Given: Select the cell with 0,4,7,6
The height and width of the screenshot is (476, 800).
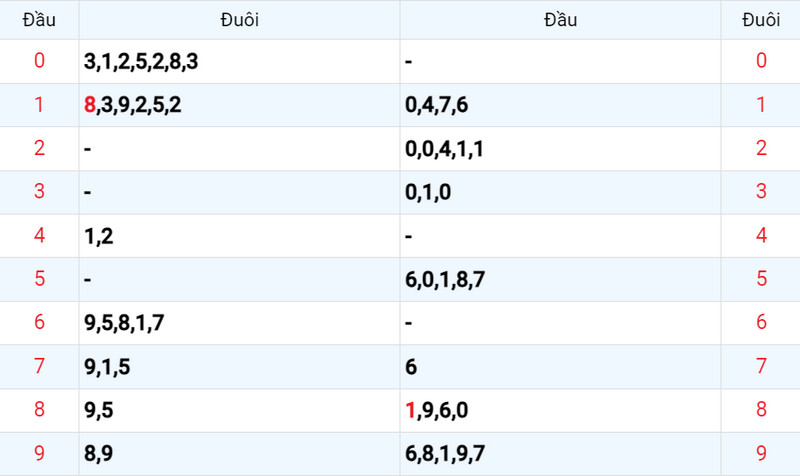Looking at the screenshot, I should (x=560, y=105).
